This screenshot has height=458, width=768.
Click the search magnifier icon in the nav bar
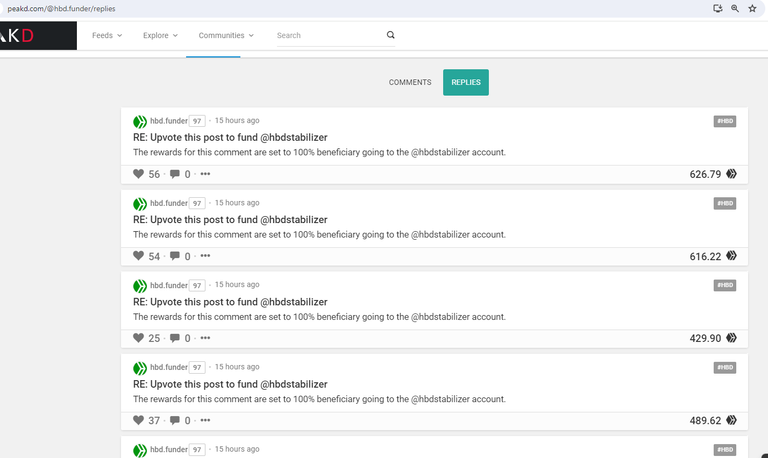(x=390, y=35)
